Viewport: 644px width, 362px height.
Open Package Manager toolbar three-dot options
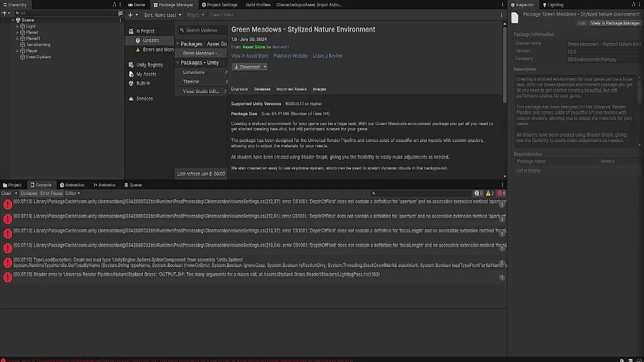[501, 15]
